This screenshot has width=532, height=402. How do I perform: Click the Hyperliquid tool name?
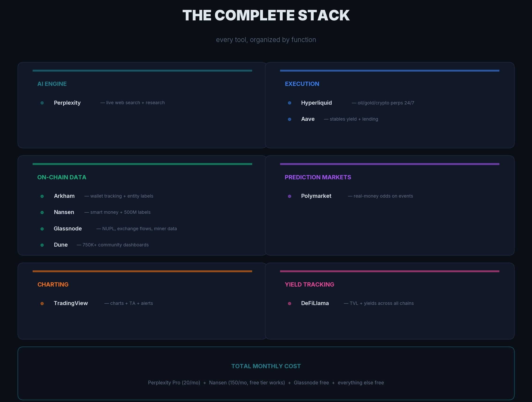click(x=316, y=103)
